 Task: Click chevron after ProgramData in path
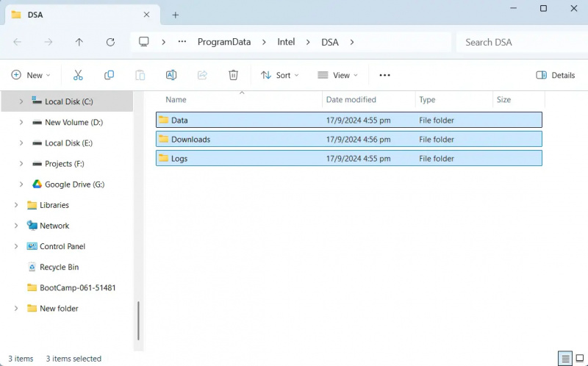(264, 42)
